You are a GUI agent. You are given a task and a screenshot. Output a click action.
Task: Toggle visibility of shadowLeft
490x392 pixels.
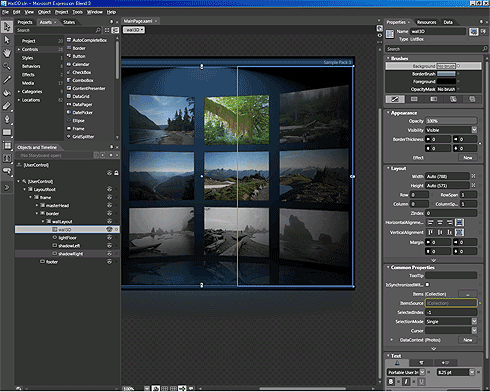(x=109, y=246)
